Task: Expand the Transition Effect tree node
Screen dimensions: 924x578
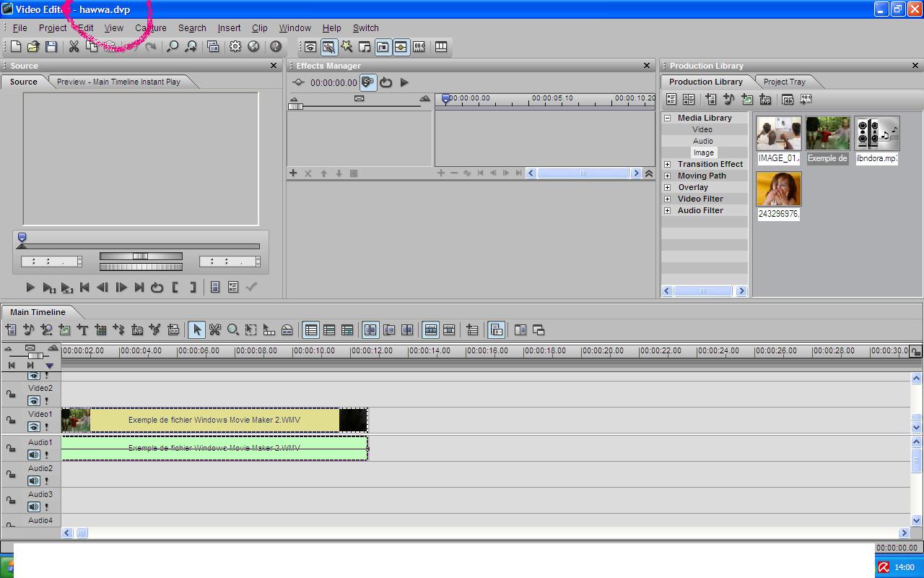Action: [667, 164]
